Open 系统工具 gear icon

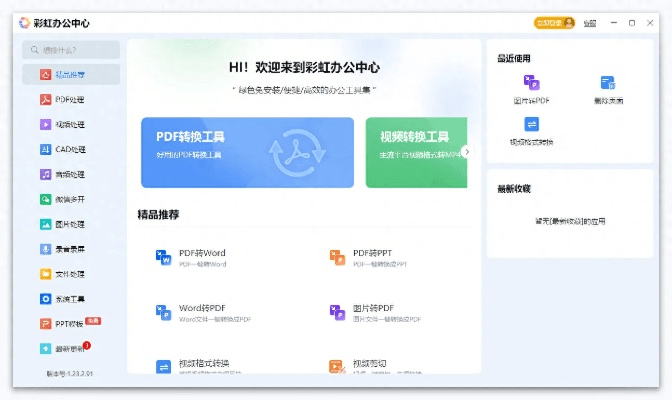[x=45, y=299]
